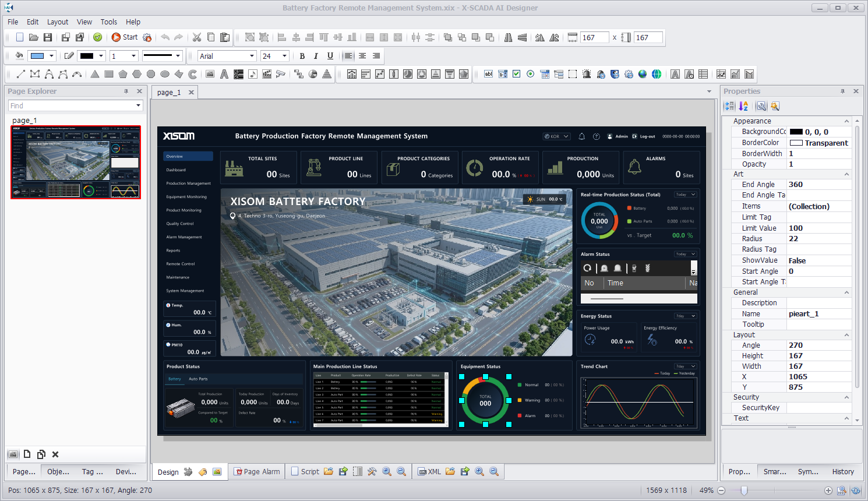The width and height of the screenshot is (868, 501).
Task: Select the blue globe web tool
Action: coord(643,74)
